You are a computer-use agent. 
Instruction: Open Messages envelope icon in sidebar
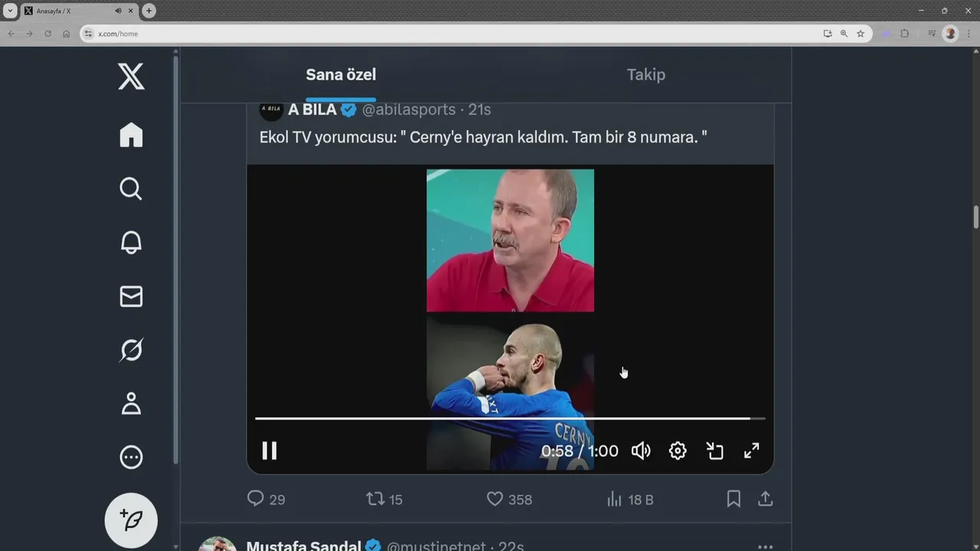pyautogui.click(x=131, y=296)
